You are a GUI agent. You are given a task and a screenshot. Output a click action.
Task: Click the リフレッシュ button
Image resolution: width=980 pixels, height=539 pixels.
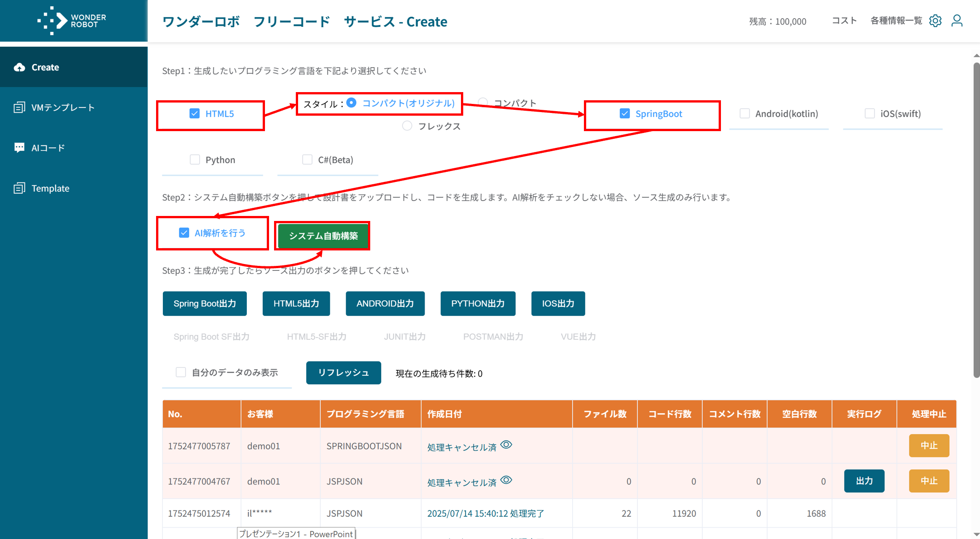pos(343,373)
